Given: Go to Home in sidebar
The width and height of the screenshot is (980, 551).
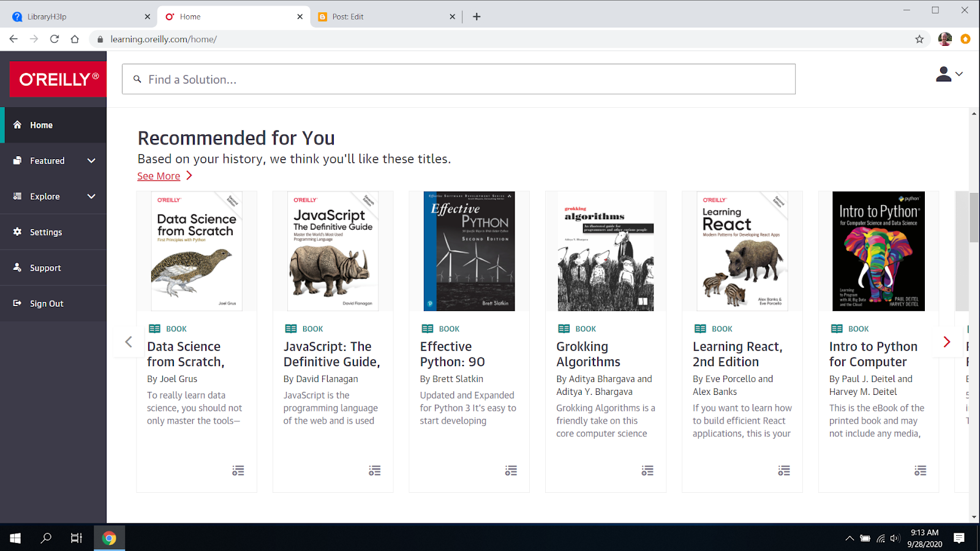Looking at the screenshot, I should coord(53,125).
